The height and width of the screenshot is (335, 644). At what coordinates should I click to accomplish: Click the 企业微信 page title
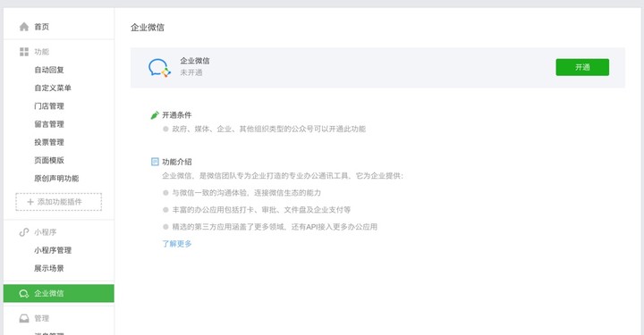(148, 28)
